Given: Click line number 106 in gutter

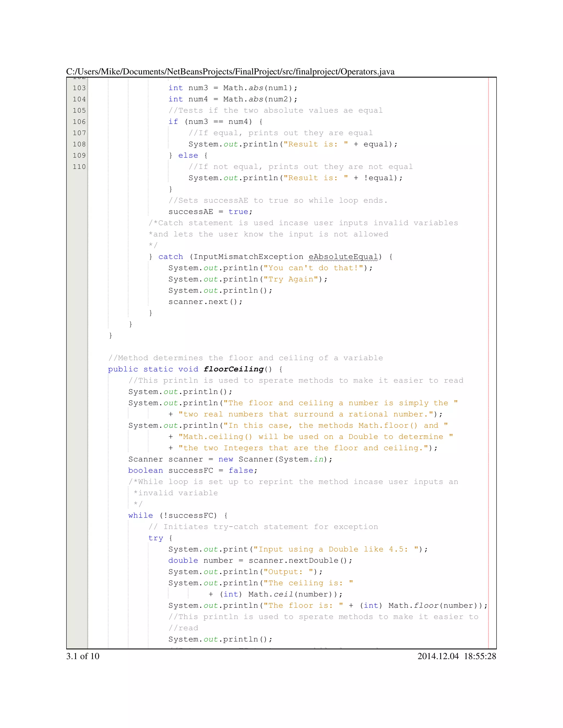Looking at the screenshot, I should 79,122.
